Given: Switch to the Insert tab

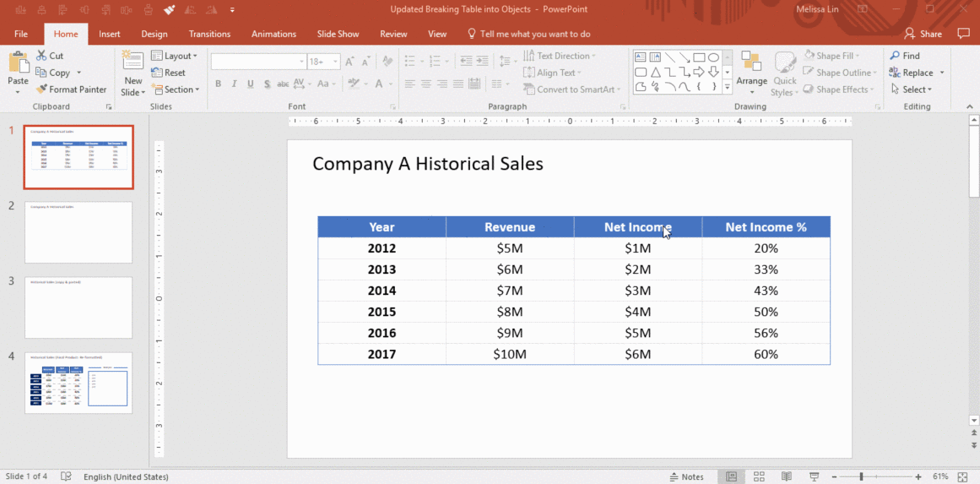Looking at the screenshot, I should tap(109, 34).
